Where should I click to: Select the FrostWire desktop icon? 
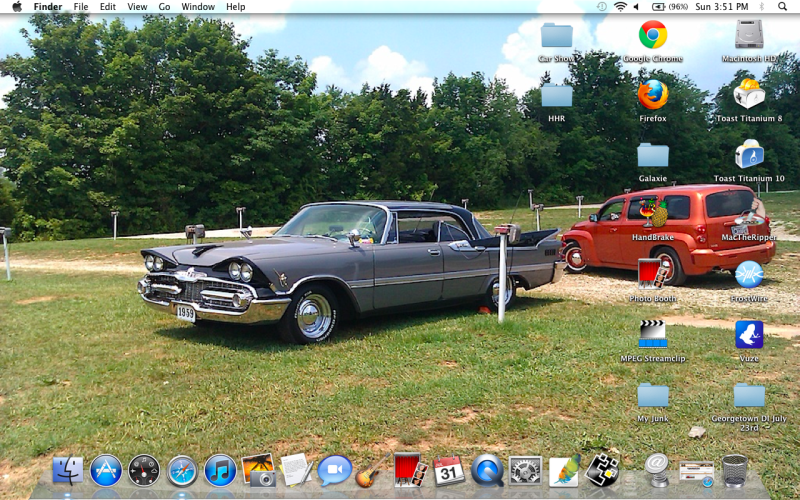pos(749,274)
